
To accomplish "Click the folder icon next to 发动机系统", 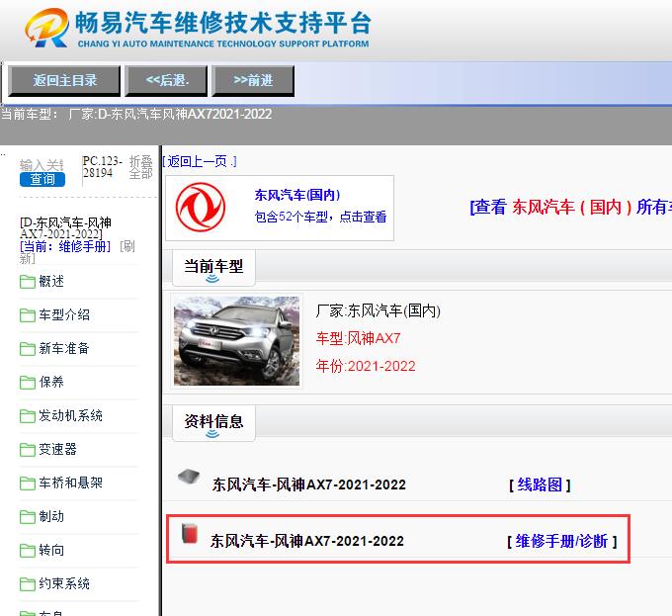I will (28, 416).
